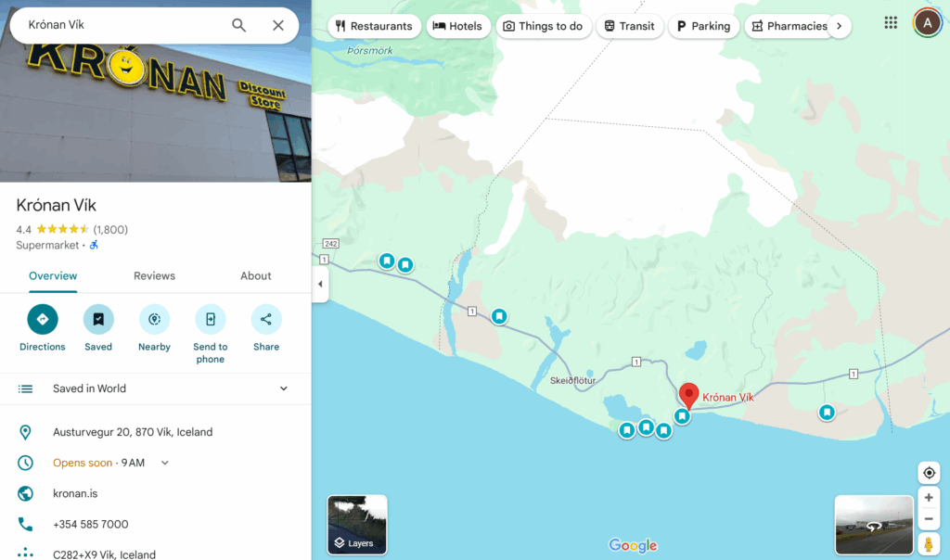Viewport: 950px width, 560px height.
Task: Collapse the side panel arrow
Action: pyautogui.click(x=320, y=284)
